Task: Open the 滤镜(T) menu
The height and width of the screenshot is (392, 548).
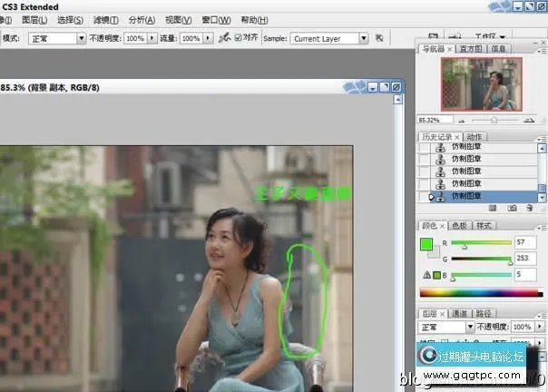Action: point(106,20)
